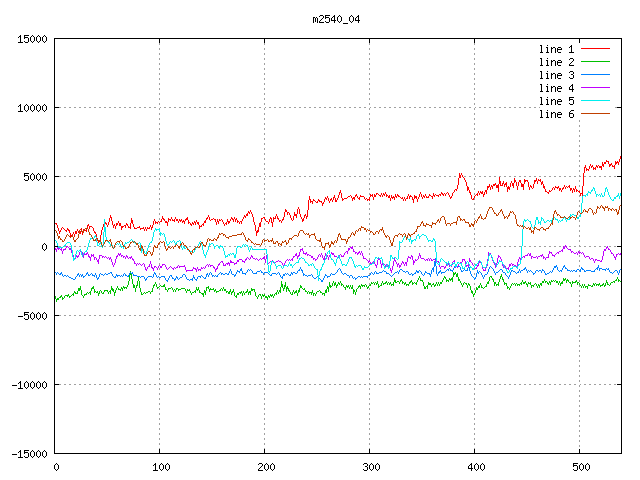The height and width of the screenshot is (480, 640).
Task: Select the line 4 legend label
Action: (x=556, y=88)
